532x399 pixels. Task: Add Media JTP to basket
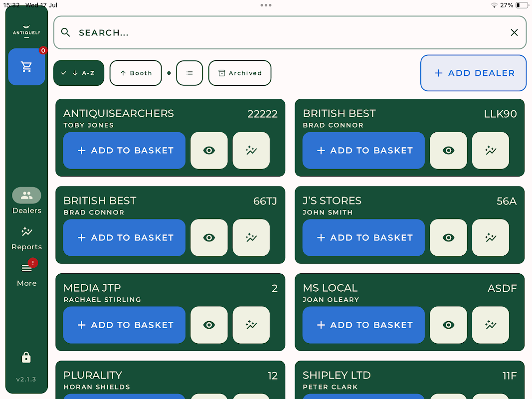coord(124,325)
